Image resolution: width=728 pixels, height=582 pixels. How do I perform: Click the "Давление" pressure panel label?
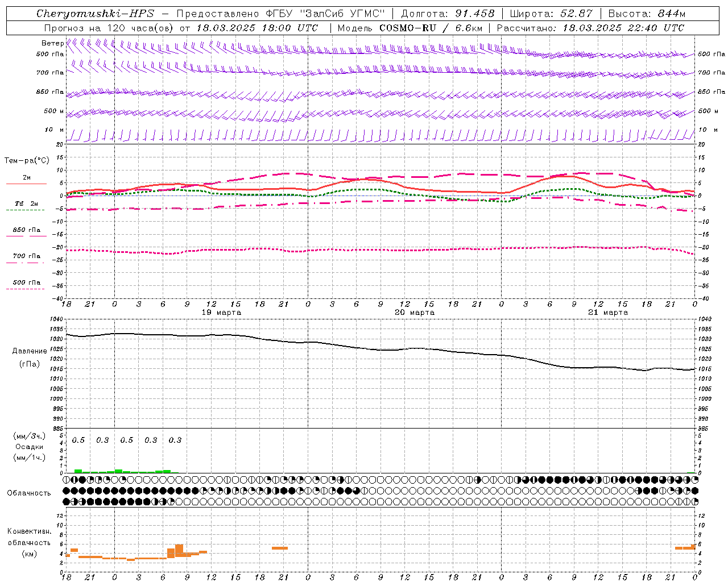30,351
